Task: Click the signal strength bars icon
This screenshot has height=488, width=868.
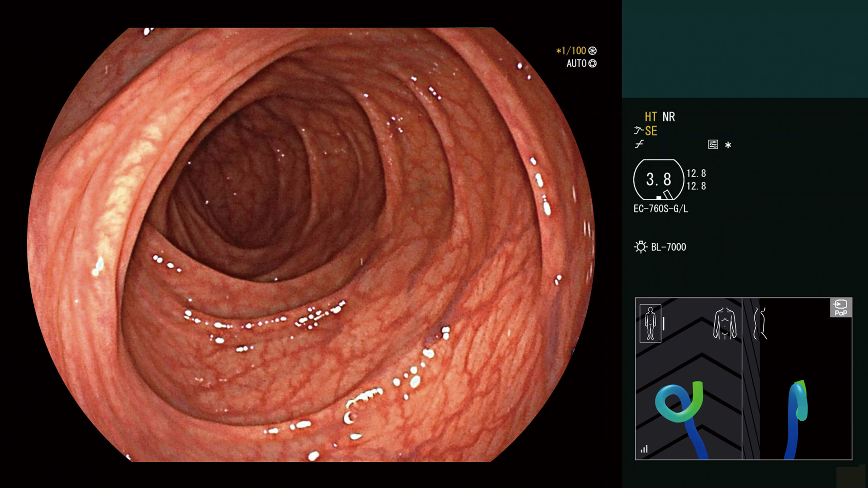Action: click(x=644, y=449)
